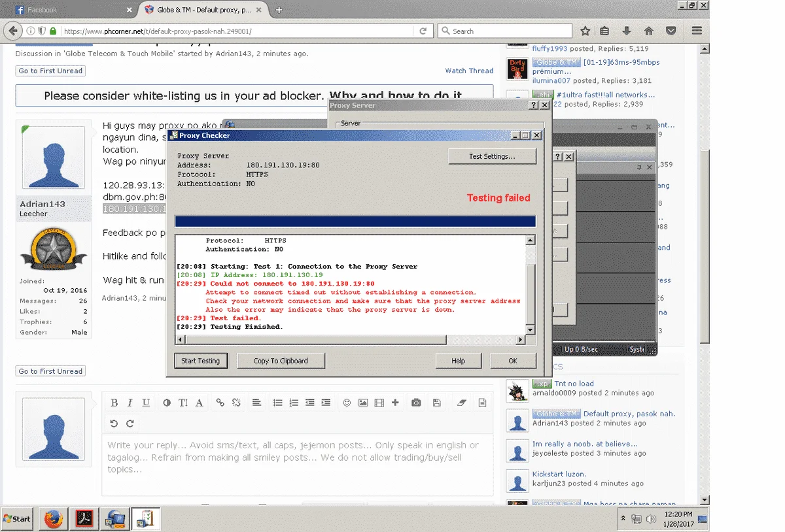785x532 pixels.
Task: Click Help in Proxy Checker
Action: click(458, 361)
